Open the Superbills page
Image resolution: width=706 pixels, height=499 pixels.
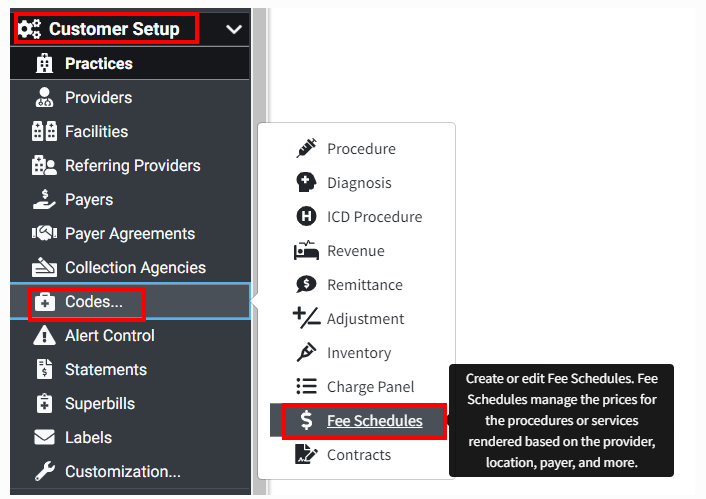coord(99,404)
